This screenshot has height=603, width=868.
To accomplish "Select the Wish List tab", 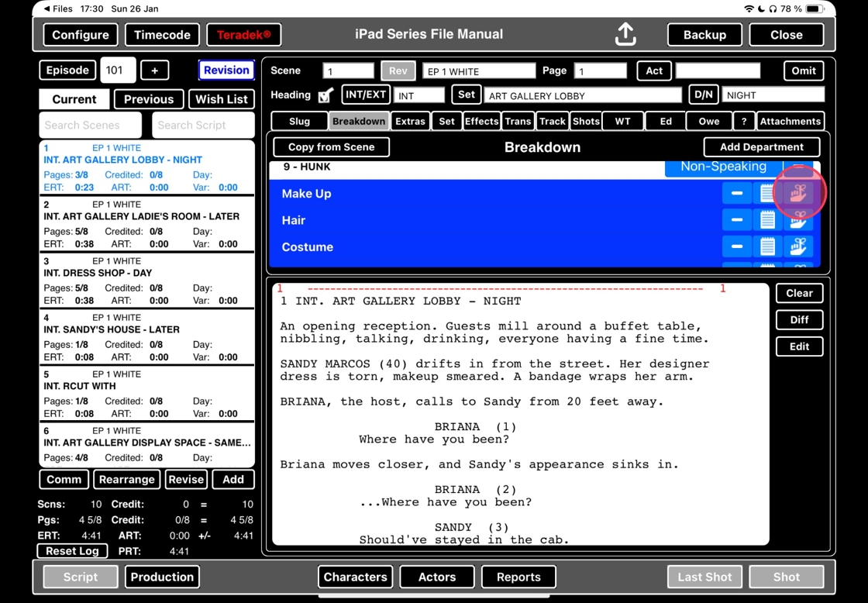I will (x=222, y=99).
